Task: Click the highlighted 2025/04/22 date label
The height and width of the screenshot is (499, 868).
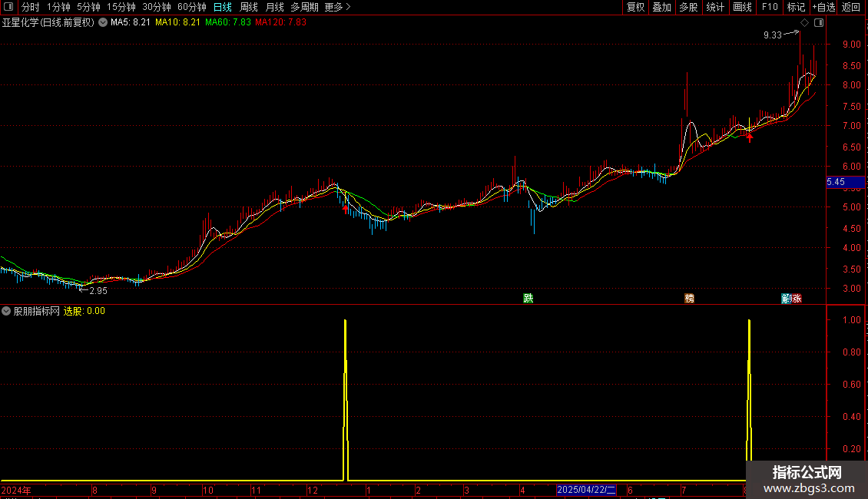Action: [586, 490]
